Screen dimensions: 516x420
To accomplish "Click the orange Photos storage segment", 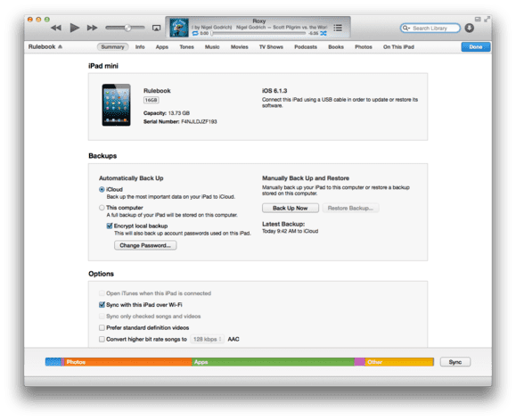I will 128,362.
